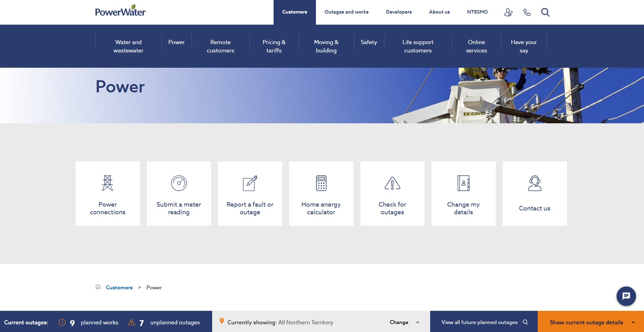This screenshot has height=332, width=644.
Task: Click the headset contact agent icon
Action: 535,183
